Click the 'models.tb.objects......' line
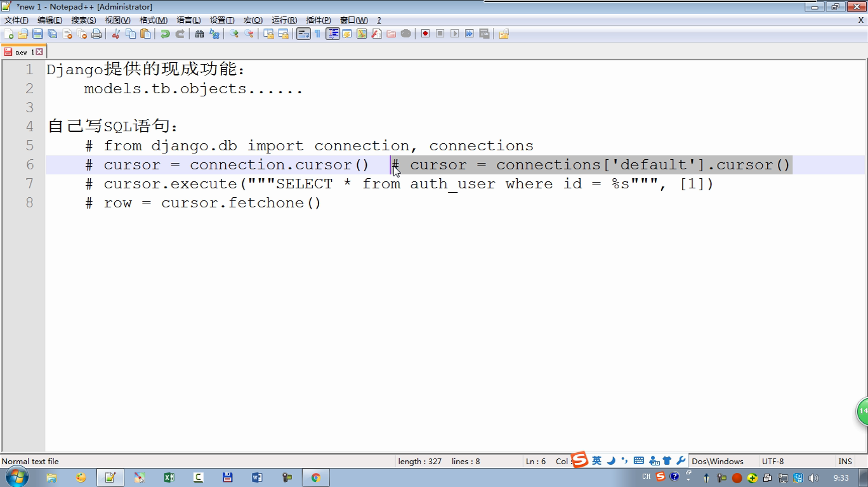868x487 pixels. (x=194, y=89)
